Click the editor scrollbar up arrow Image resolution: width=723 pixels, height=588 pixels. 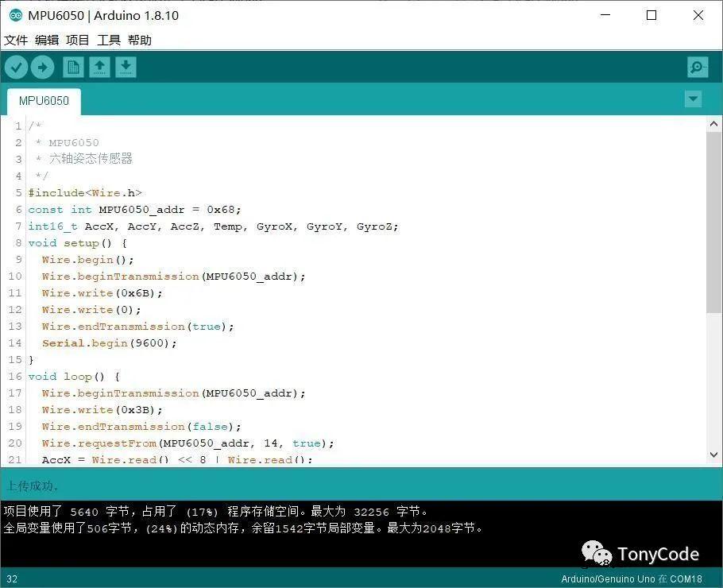(713, 124)
